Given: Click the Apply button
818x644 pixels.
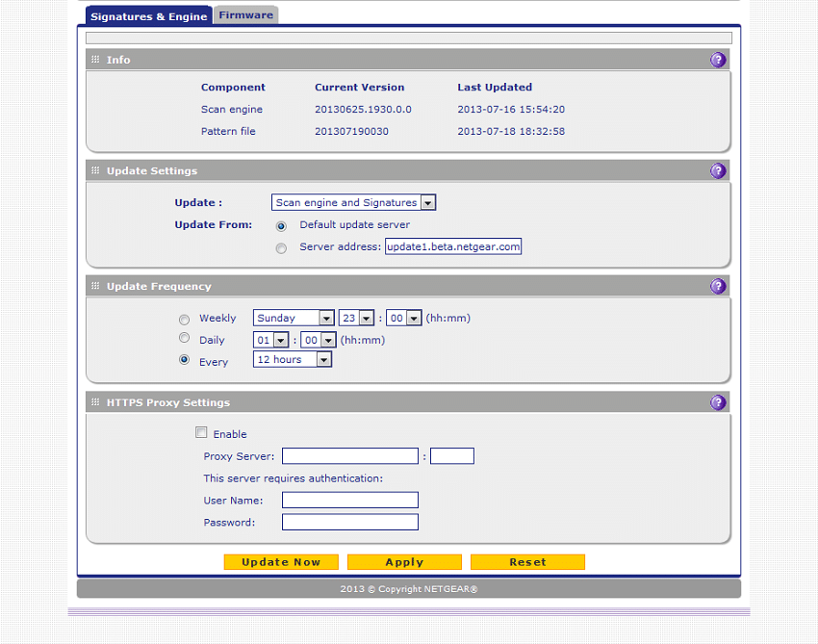Looking at the screenshot, I should (404, 562).
